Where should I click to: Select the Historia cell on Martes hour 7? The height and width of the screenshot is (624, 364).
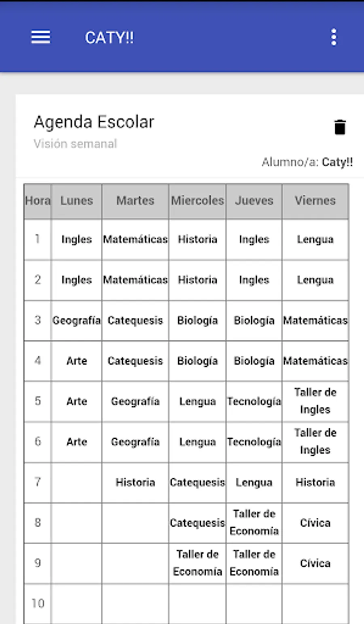[x=135, y=482]
